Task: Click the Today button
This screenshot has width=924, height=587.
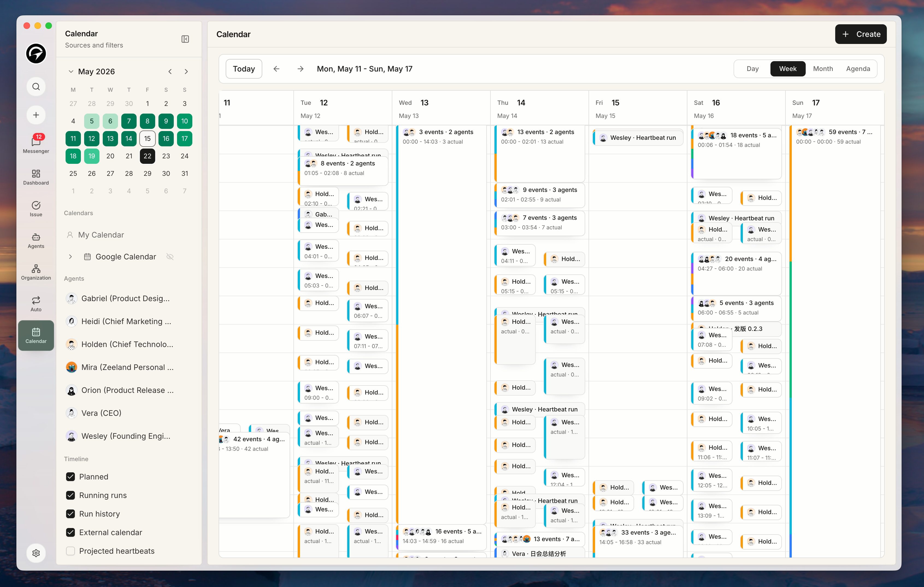Action: click(x=244, y=69)
